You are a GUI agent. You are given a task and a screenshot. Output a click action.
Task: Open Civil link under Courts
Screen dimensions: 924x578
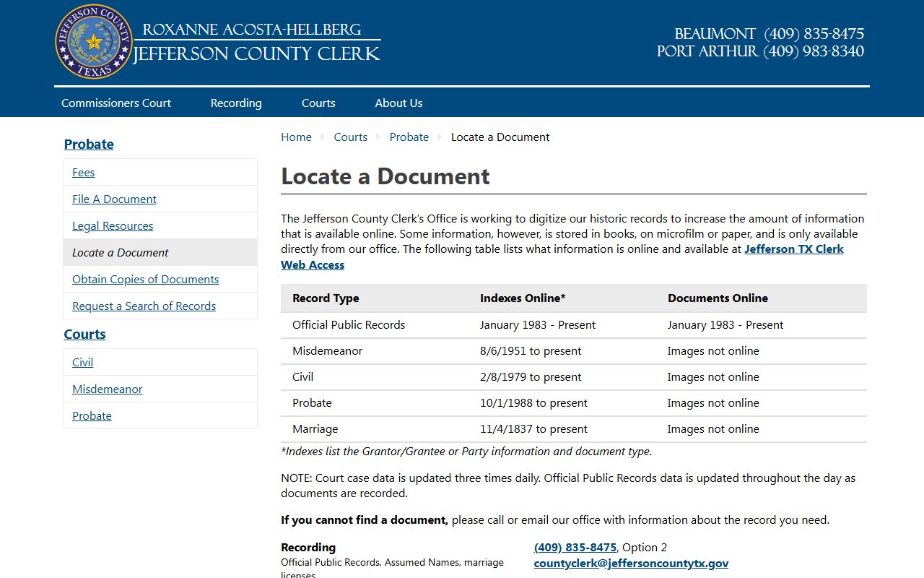(82, 362)
